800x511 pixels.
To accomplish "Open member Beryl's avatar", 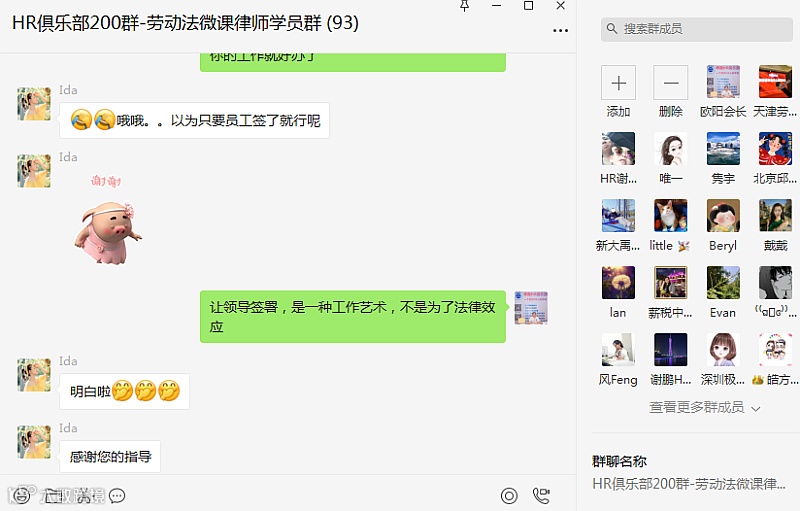I will (x=723, y=216).
